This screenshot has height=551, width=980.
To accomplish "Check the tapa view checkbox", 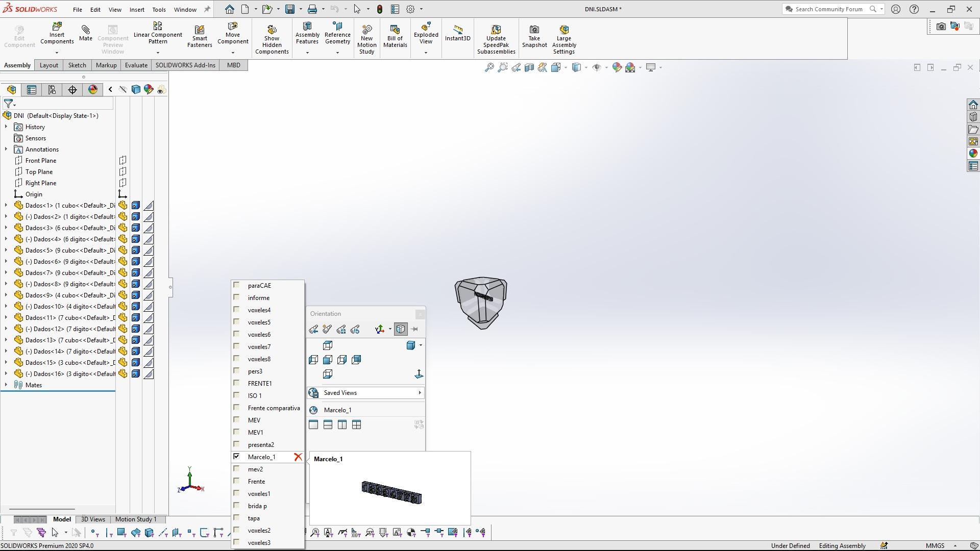I will coord(236,518).
